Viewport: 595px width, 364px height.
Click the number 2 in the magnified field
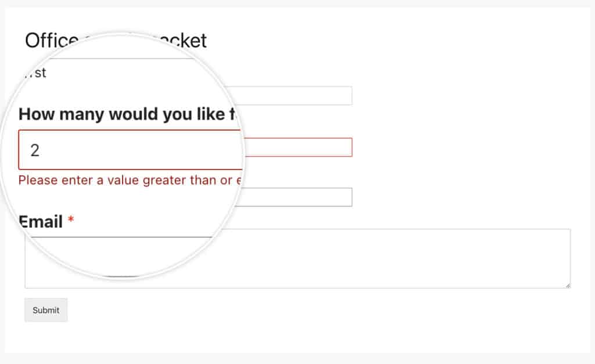35,150
